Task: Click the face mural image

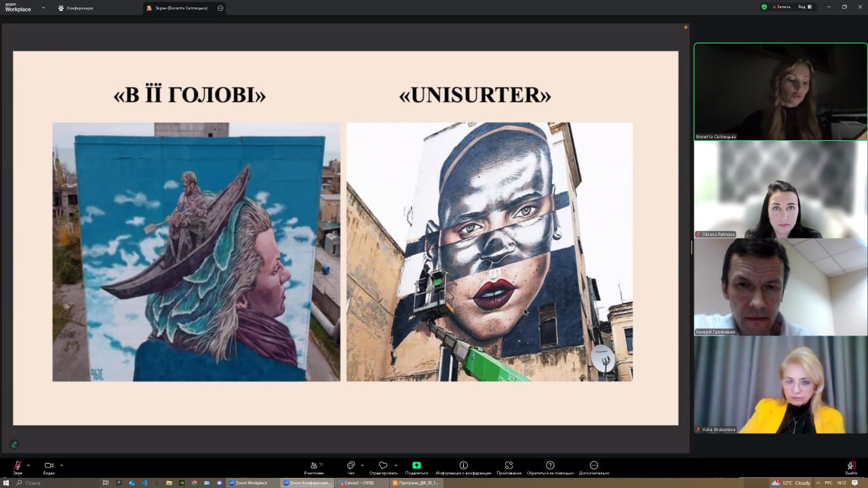Action: pos(490,251)
